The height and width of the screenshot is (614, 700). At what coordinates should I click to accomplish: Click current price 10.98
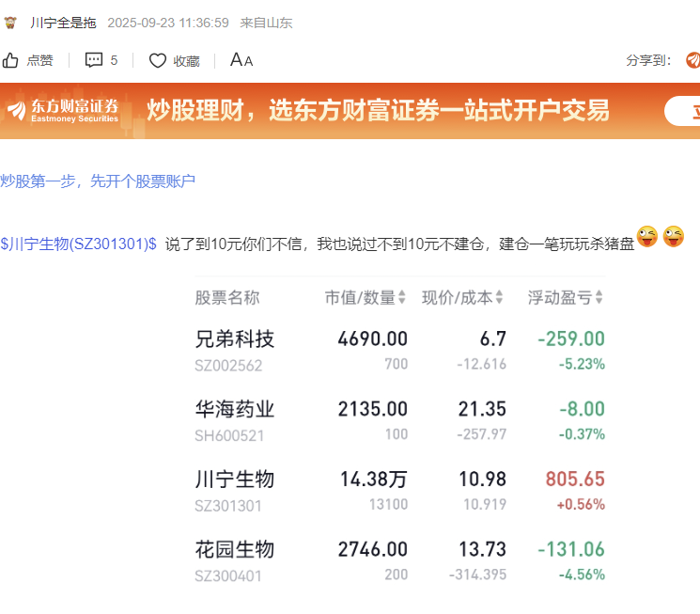483,480
